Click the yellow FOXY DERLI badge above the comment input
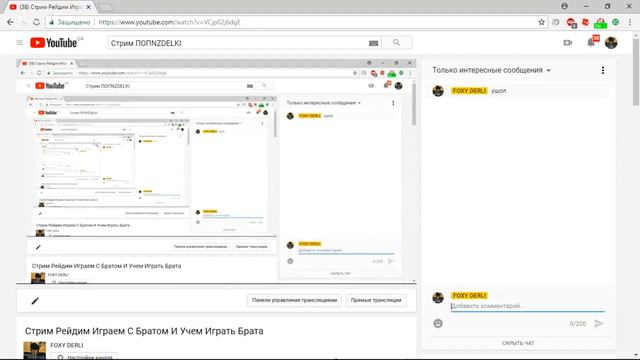Screen dimensions: 640x360 [469, 296]
